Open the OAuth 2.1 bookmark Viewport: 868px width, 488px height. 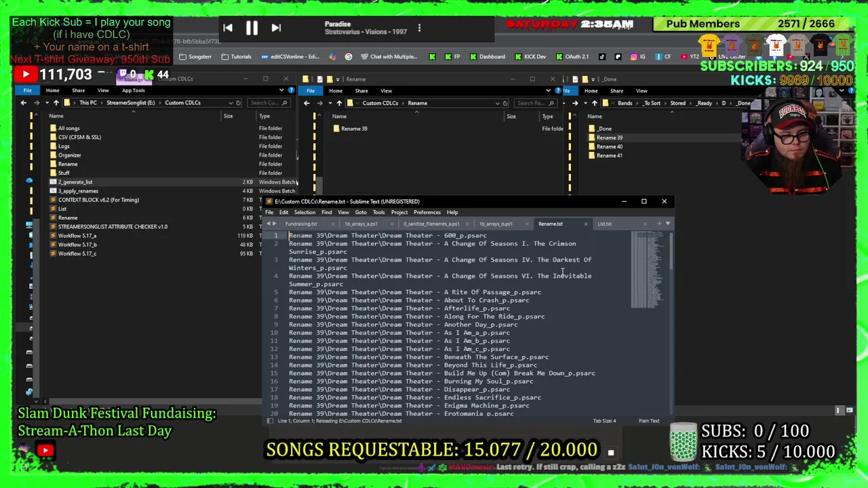coord(572,56)
